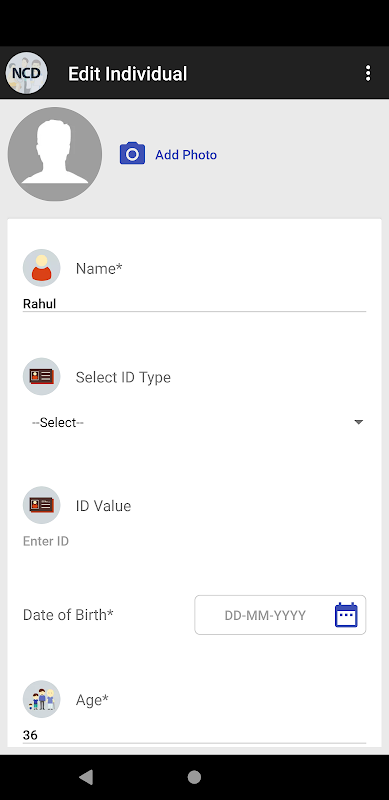Tap the NCD app logo
The image size is (389, 800).
[27, 73]
